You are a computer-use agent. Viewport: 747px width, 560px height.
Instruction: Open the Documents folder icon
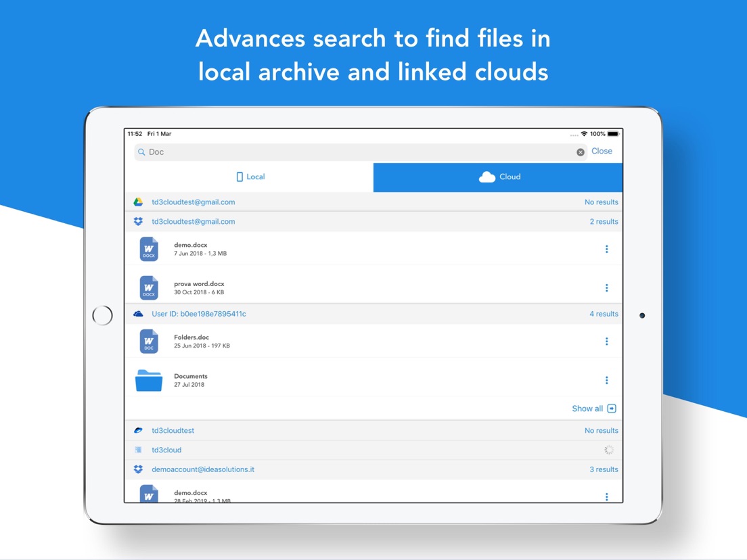(149, 381)
